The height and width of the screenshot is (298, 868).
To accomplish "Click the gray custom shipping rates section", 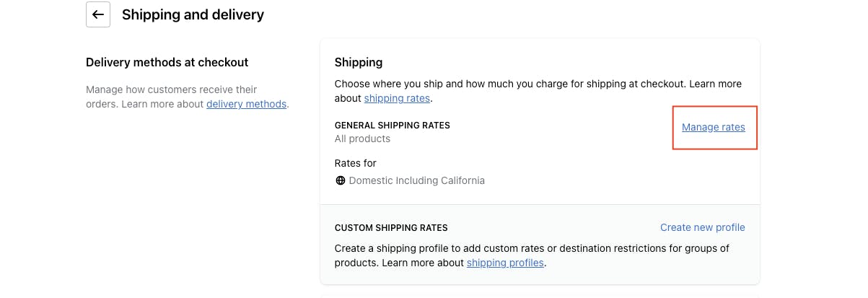I will coord(540,245).
